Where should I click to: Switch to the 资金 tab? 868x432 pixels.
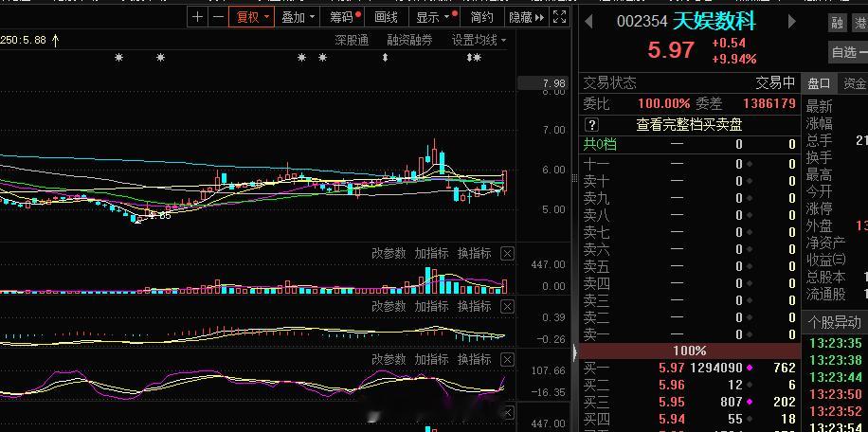(x=853, y=83)
